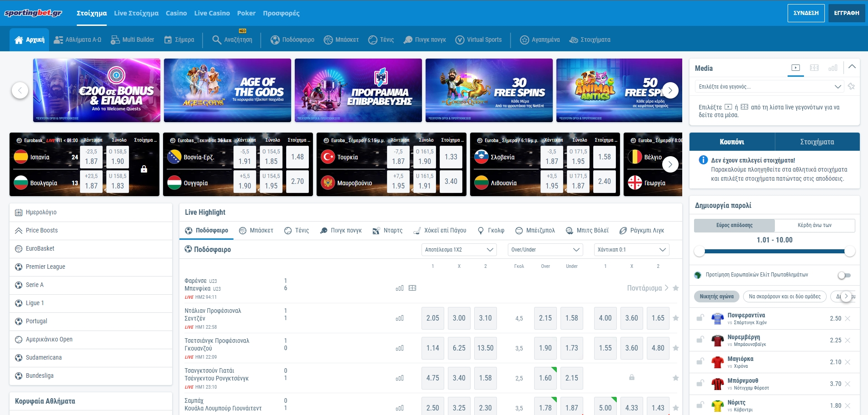Screen dimensions: 868x415
Task: Open the Premier League sidebar link
Action: (x=91, y=267)
